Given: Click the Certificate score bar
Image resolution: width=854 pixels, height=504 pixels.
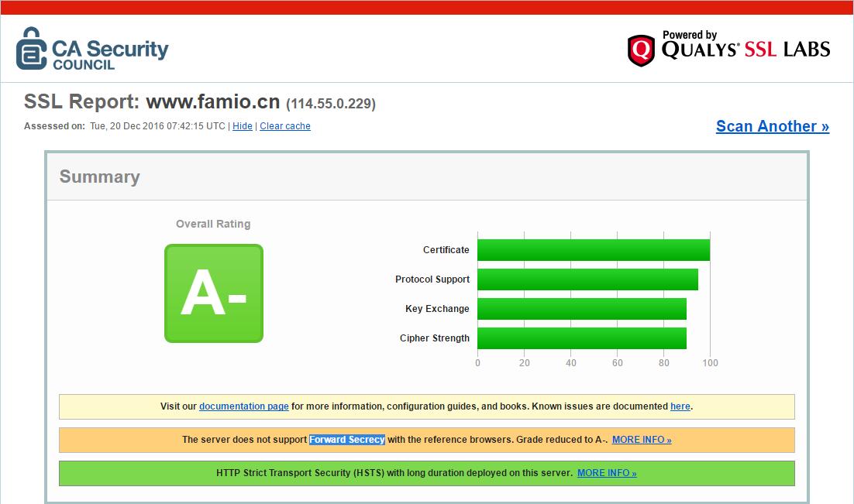Looking at the screenshot, I should point(594,250).
